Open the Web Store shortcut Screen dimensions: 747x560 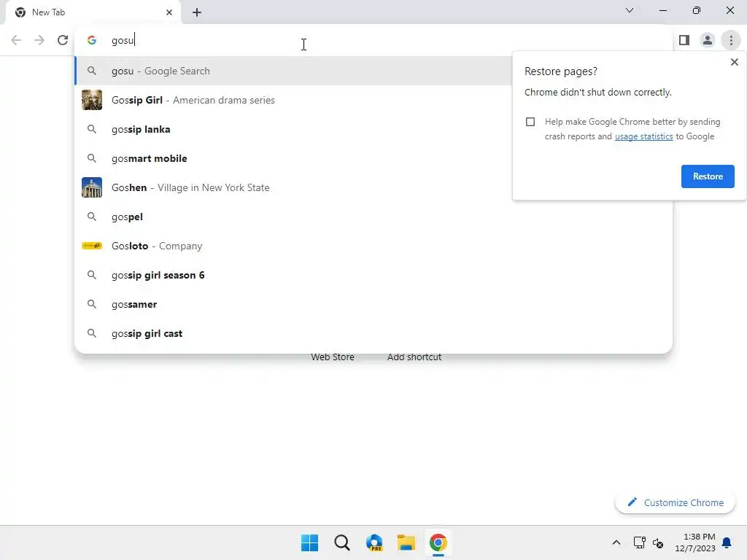tap(333, 357)
